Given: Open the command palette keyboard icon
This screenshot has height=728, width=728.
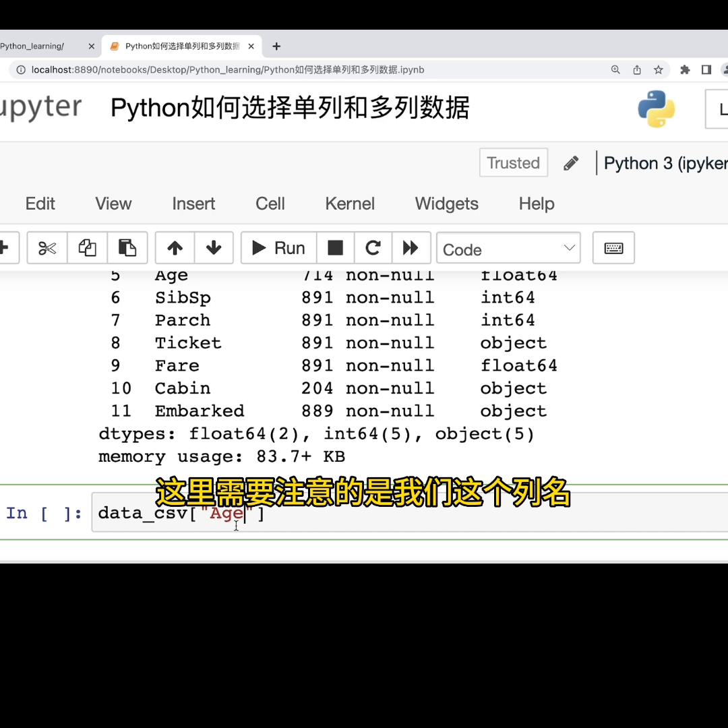Looking at the screenshot, I should click(x=613, y=248).
